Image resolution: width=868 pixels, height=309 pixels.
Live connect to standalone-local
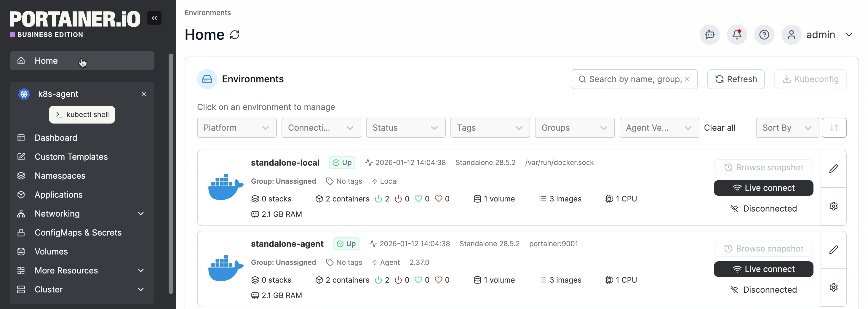763,188
